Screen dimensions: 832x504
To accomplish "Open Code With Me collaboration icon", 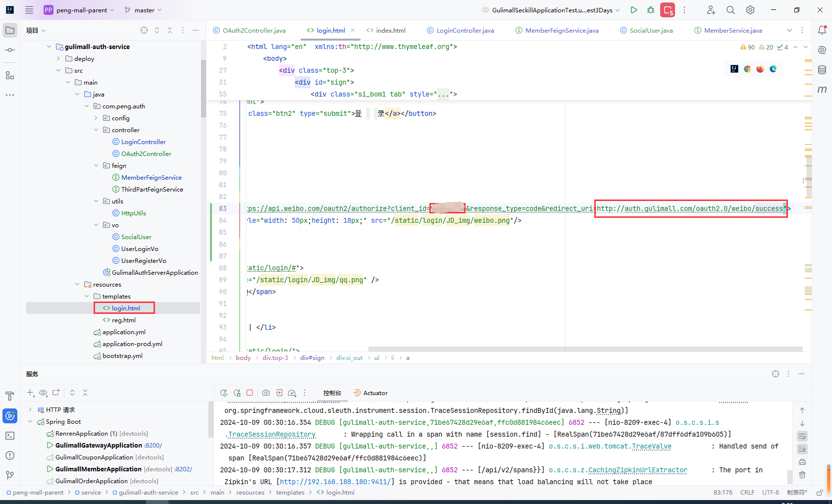I will [711, 10].
